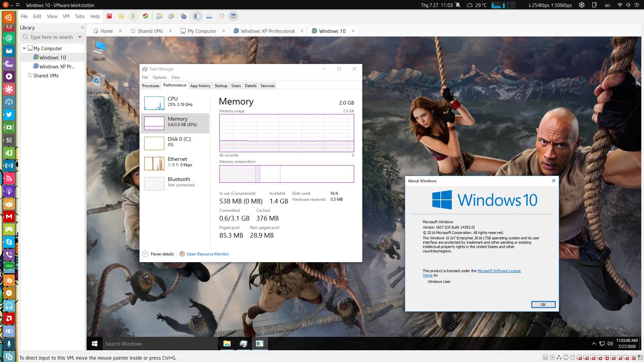The image size is (644, 362).
Task: Select the CPU performance graph
Action: coord(175,103)
